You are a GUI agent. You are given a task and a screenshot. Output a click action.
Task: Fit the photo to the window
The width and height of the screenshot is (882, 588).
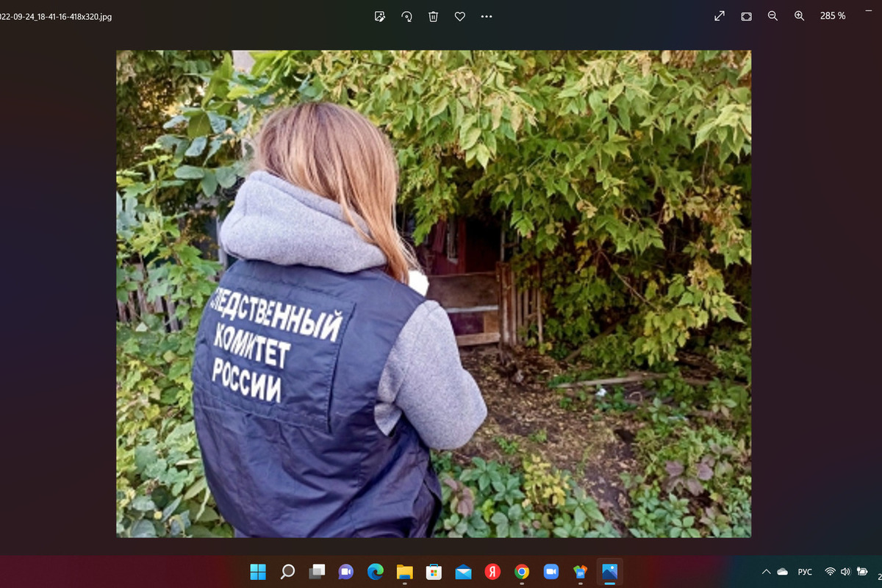tap(746, 16)
